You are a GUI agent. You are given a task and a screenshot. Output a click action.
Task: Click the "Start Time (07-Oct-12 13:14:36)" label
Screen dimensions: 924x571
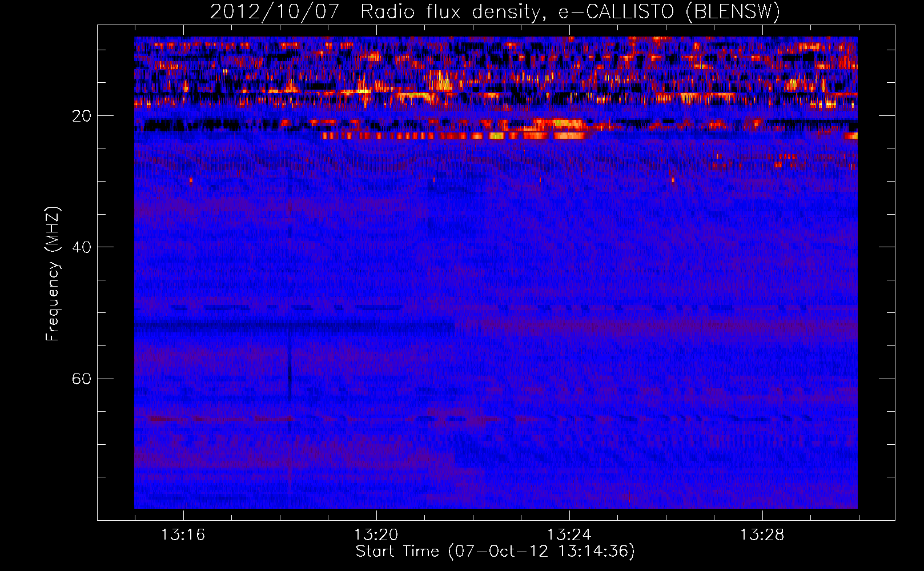[495, 552]
